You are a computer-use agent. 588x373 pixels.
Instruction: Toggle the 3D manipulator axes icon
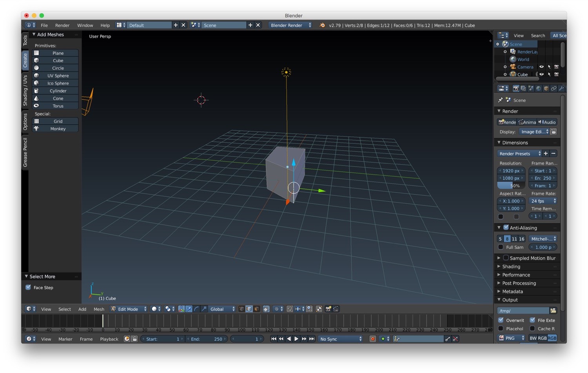181,309
